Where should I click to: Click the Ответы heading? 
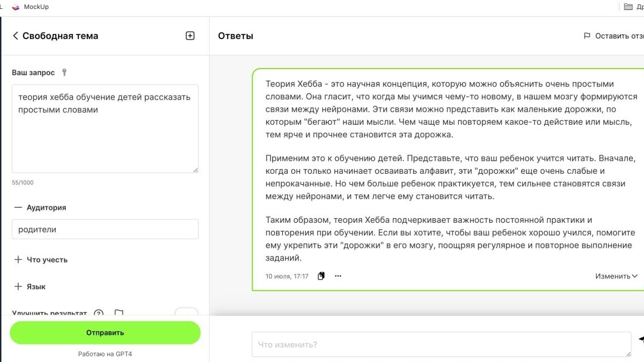point(235,36)
